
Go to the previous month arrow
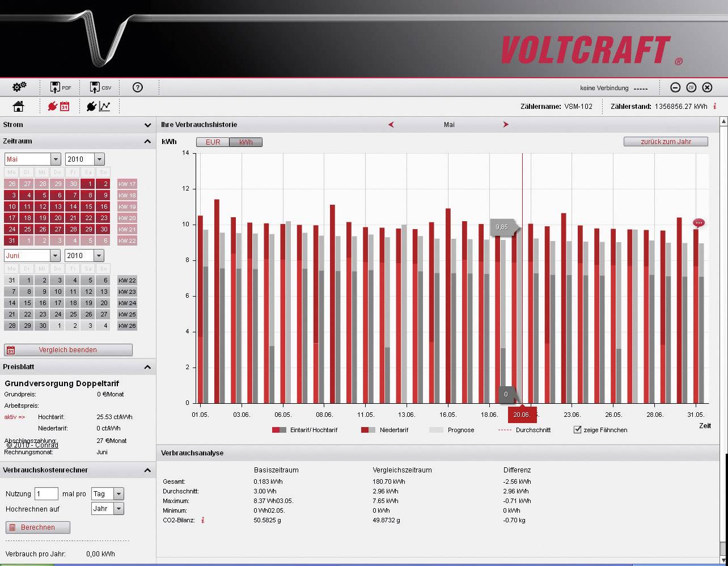pos(391,124)
